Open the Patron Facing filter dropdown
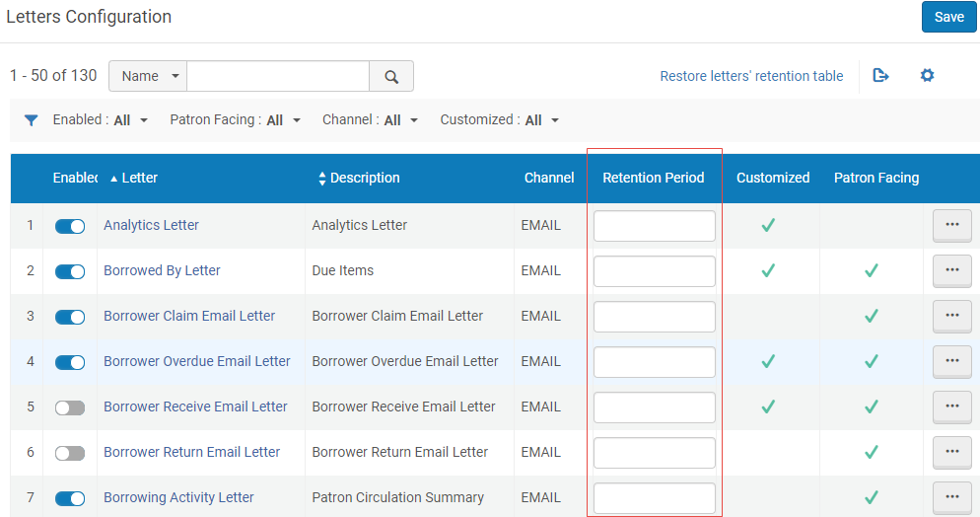Image resolution: width=980 pixels, height=517 pixels. tap(235, 120)
